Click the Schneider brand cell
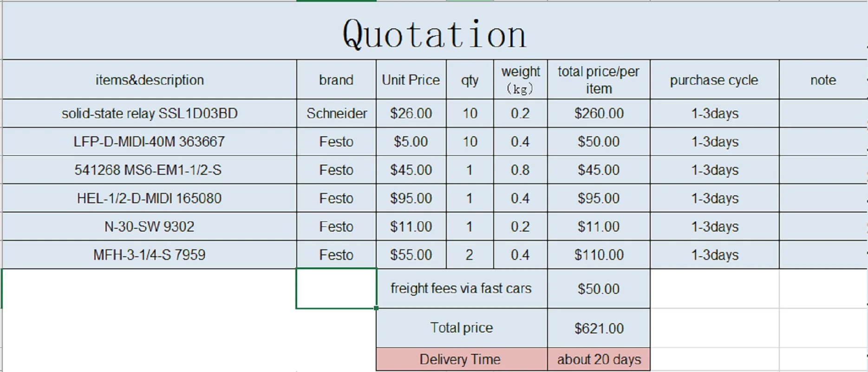This screenshot has height=372, width=868. point(336,113)
